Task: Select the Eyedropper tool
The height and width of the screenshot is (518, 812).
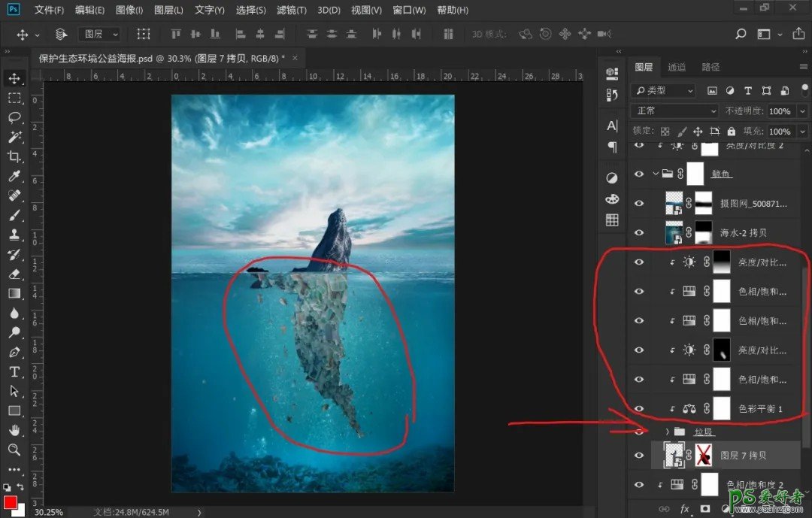Action: pos(14,176)
